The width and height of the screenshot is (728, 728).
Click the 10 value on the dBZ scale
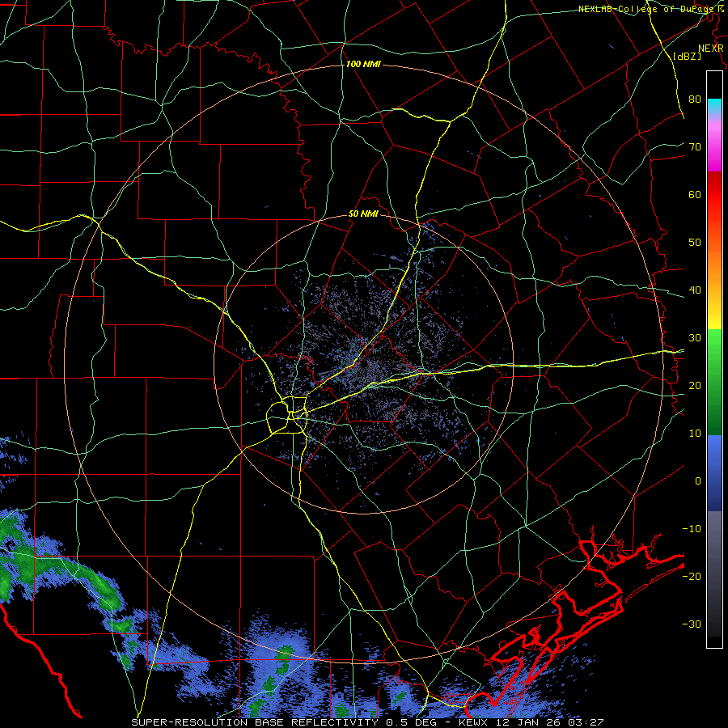[695, 434]
